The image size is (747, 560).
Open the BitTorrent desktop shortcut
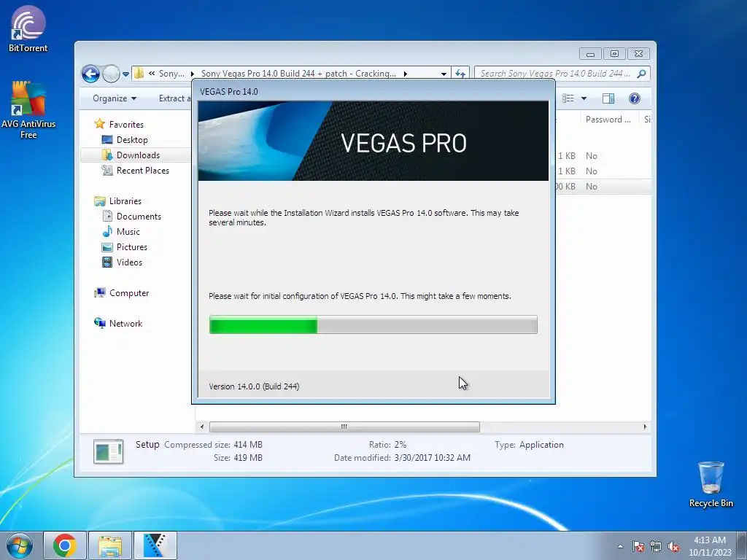coord(28,28)
